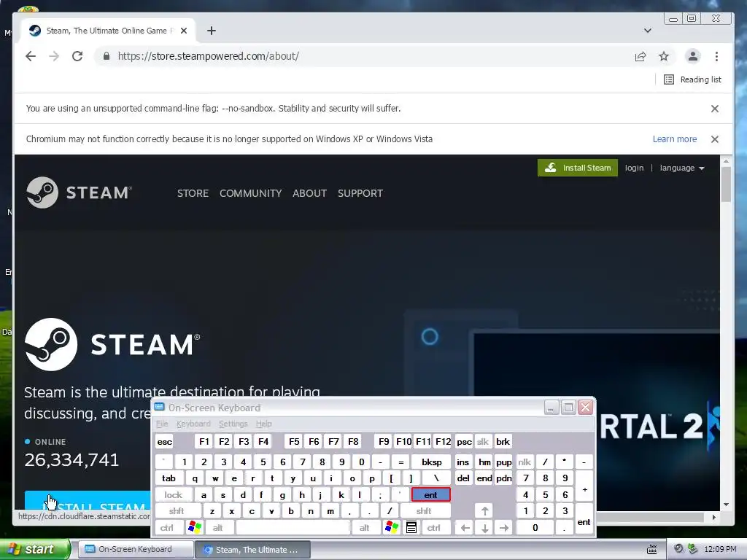Toggle the left ctrl key

[167, 528]
